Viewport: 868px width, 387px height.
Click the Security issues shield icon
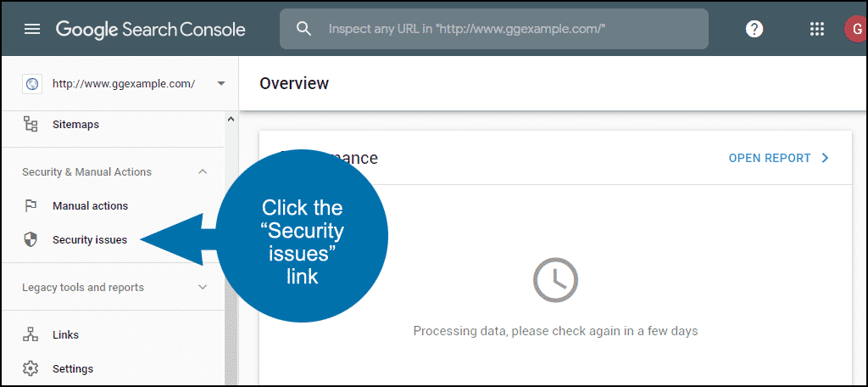[31, 239]
